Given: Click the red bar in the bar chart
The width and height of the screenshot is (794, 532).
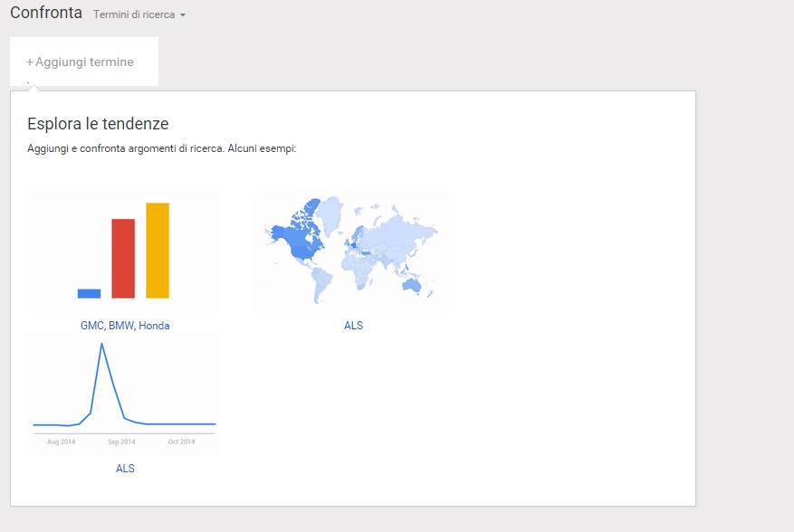Looking at the screenshot, I should (x=123, y=259).
